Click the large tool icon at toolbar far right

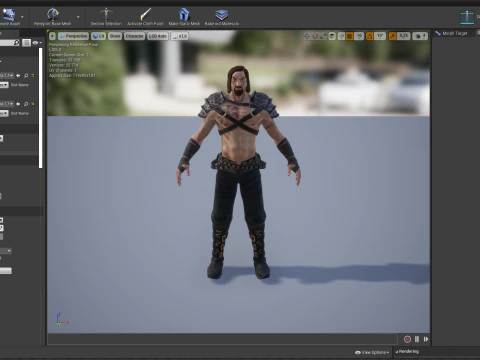467,17
